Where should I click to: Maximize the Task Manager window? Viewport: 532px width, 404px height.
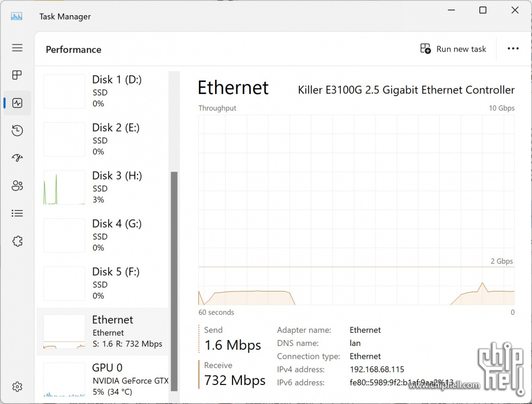483,10
